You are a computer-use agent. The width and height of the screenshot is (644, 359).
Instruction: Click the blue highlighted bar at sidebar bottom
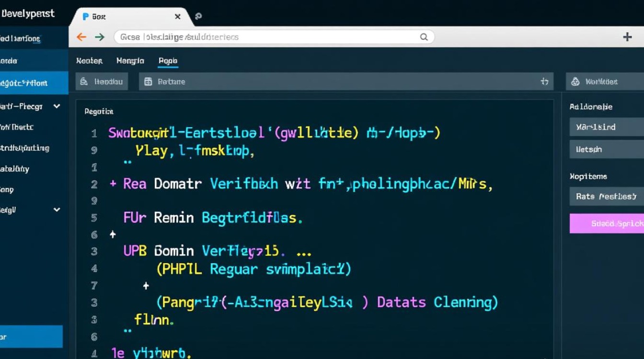click(x=29, y=337)
